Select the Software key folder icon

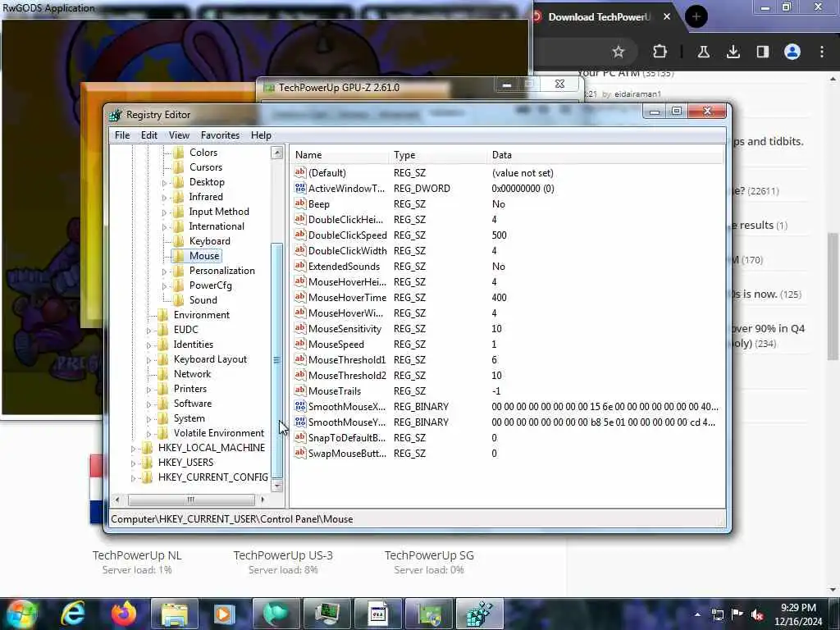point(163,404)
